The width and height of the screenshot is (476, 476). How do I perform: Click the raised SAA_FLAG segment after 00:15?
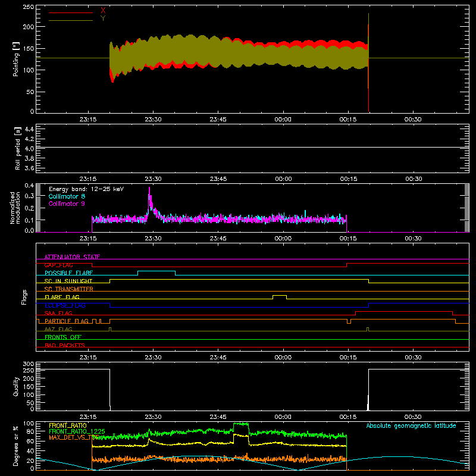click(x=404, y=312)
